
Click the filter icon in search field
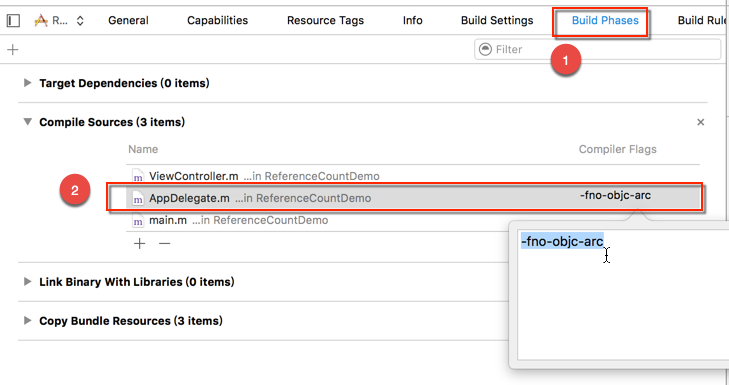(x=485, y=49)
